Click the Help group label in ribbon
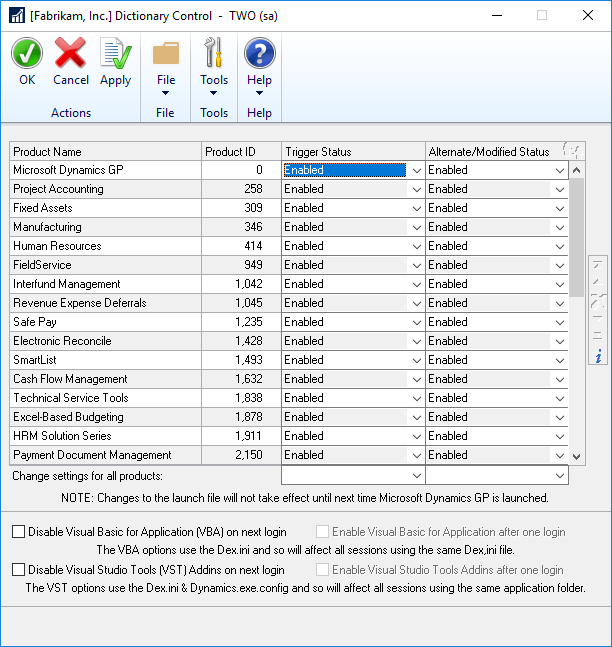The height and width of the screenshot is (647, 612). (259, 113)
